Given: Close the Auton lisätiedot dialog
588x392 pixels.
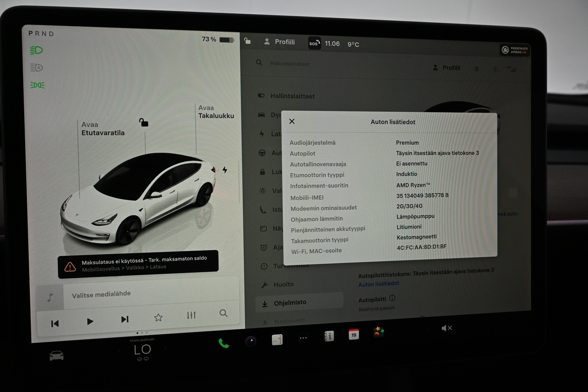Looking at the screenshot, I should tap(292, 121).
